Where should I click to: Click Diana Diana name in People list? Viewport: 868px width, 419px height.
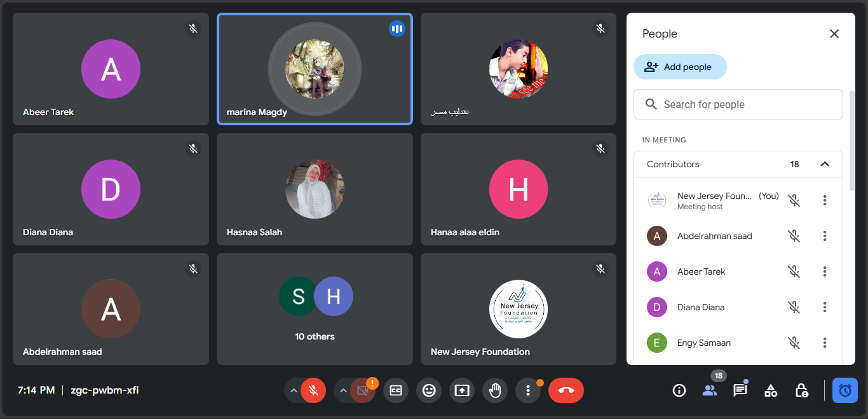(700, 307)
